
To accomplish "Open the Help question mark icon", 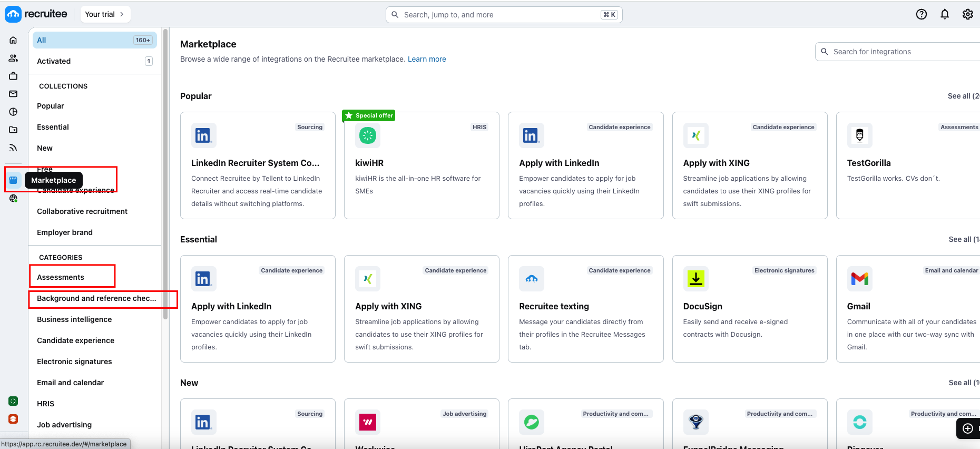I will [922, 14].
